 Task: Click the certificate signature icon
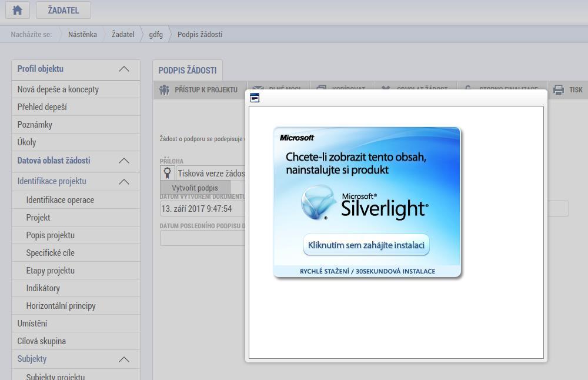click(167, 173)
